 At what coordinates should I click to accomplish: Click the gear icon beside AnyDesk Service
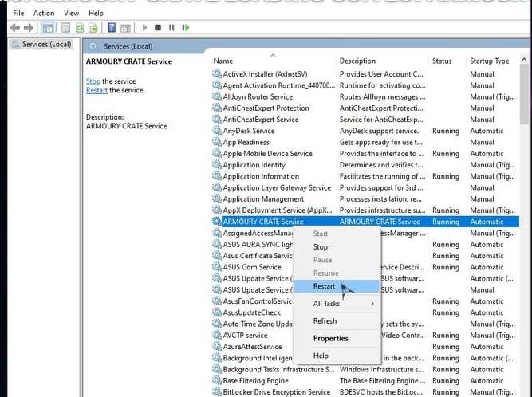[217, 131]
